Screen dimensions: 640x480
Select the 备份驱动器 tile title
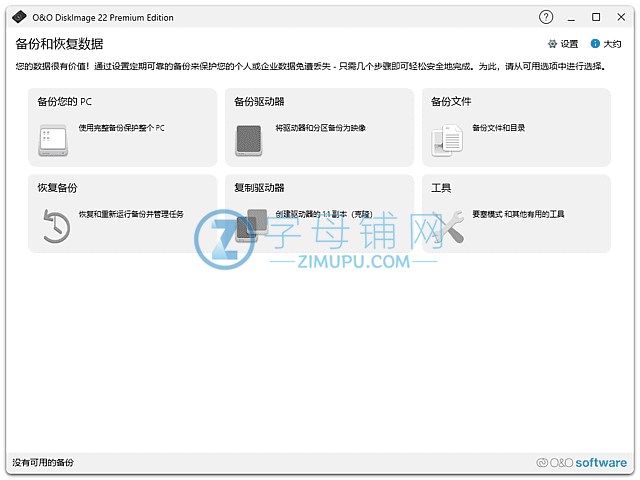259,102
